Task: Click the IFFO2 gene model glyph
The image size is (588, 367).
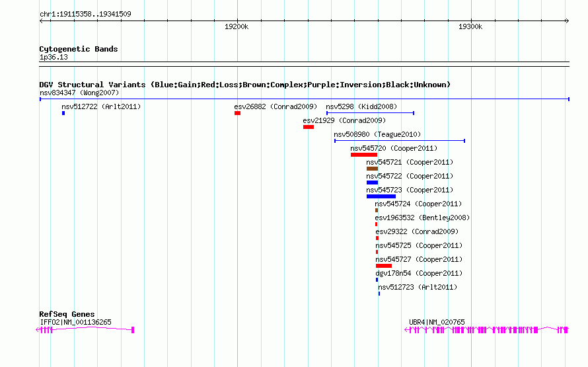Action: coord(85,329)
